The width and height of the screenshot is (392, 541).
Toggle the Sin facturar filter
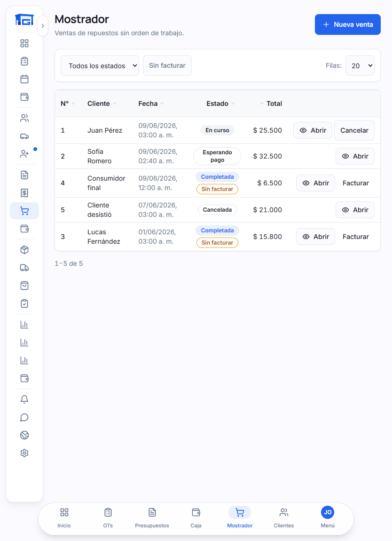167,65
